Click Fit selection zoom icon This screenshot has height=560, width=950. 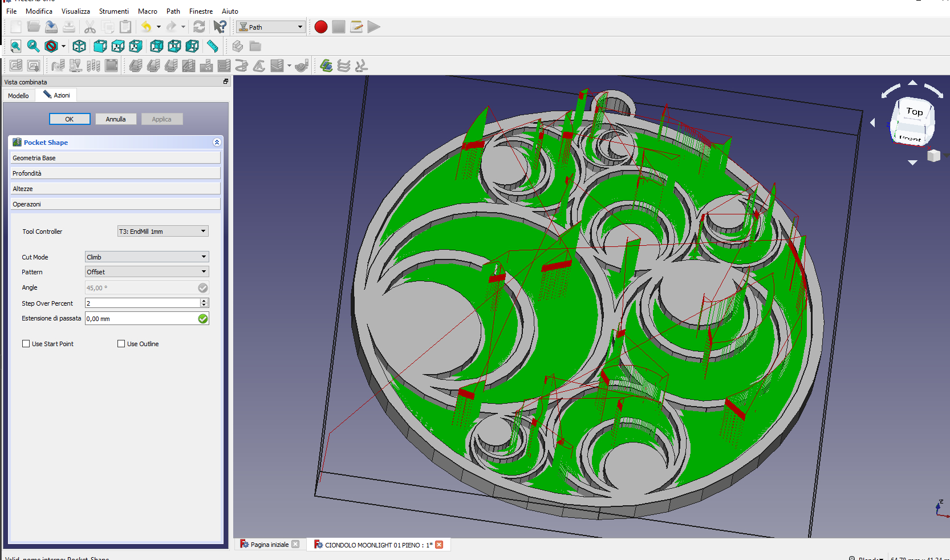[34, 46]
